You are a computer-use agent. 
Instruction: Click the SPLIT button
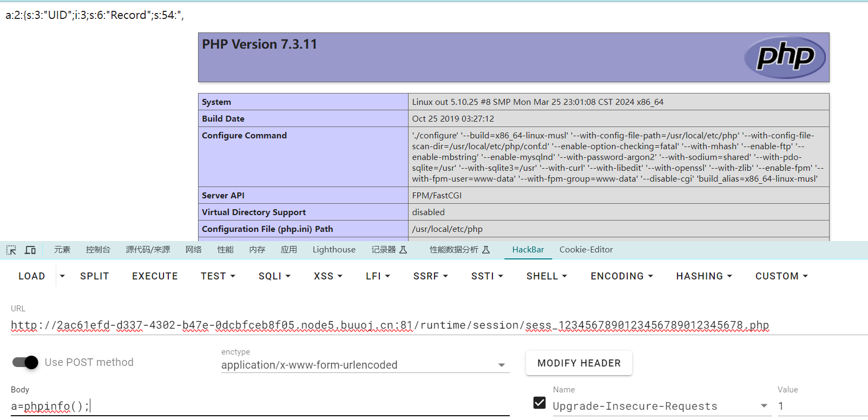pyautogui.click(x=95, y=276)
